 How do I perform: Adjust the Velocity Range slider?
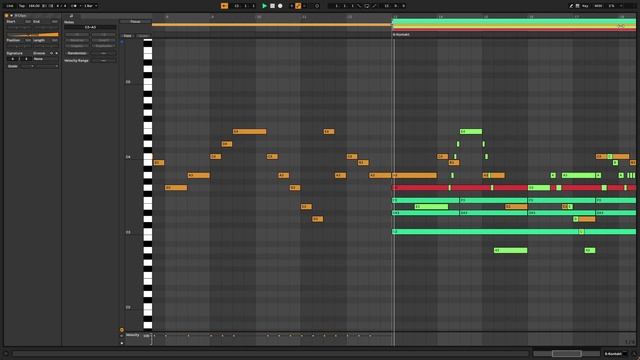click(103, 60)
